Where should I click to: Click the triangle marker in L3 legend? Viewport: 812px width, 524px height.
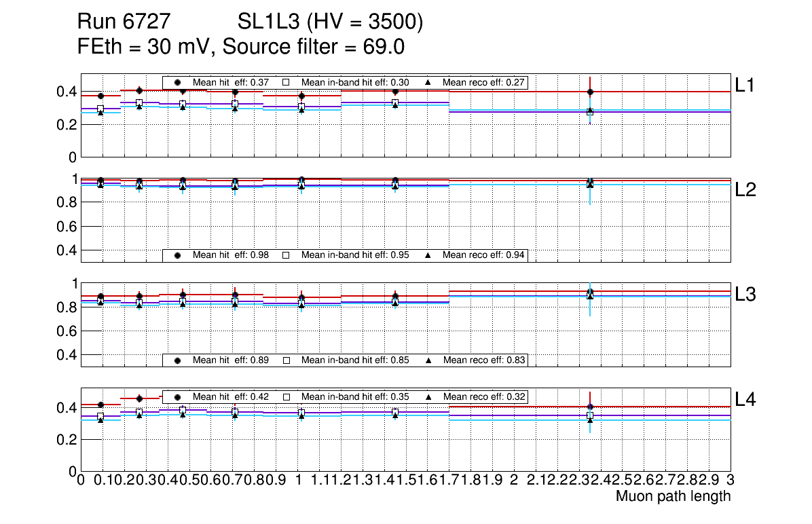coord(429,360)
